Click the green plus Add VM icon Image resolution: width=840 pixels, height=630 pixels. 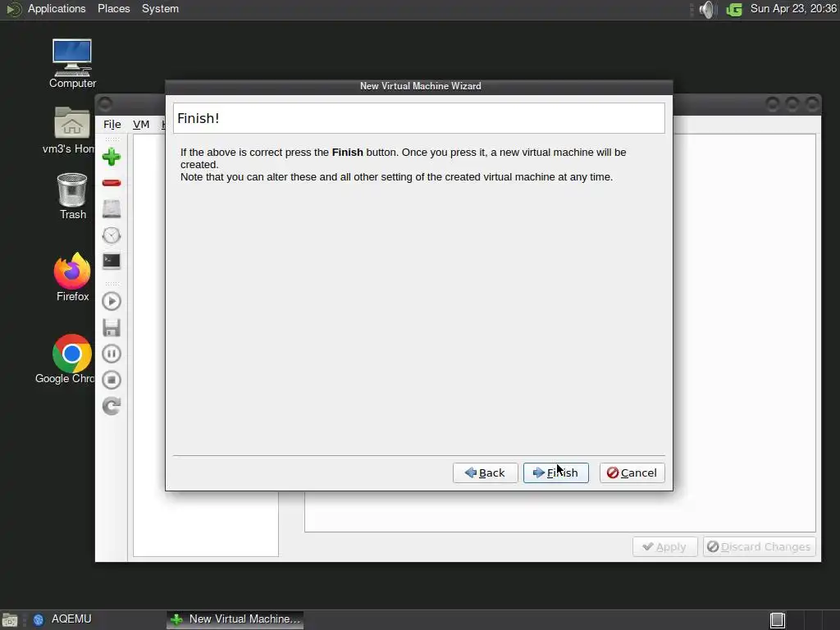pyautogui.click(x=112, y=157)
